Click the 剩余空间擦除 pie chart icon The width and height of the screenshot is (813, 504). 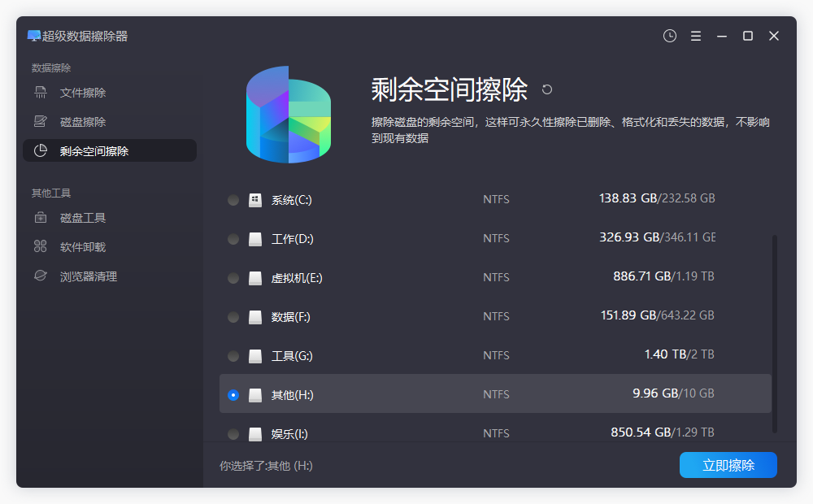(x=41, y=150)
